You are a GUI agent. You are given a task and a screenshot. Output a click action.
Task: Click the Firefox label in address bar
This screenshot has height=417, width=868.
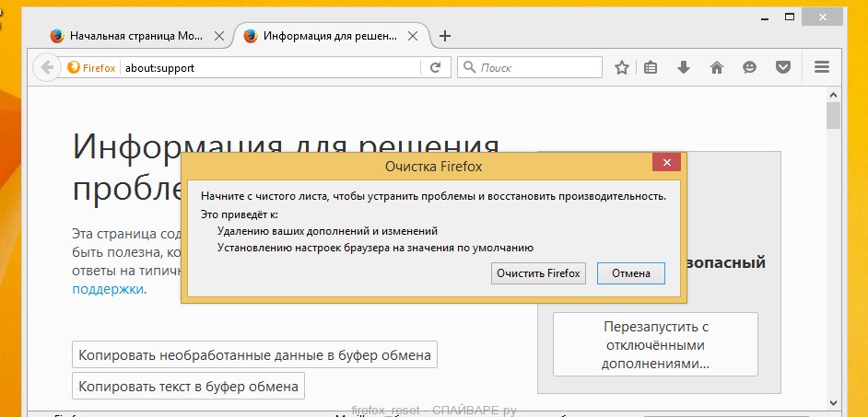click(x=100, y=68)
